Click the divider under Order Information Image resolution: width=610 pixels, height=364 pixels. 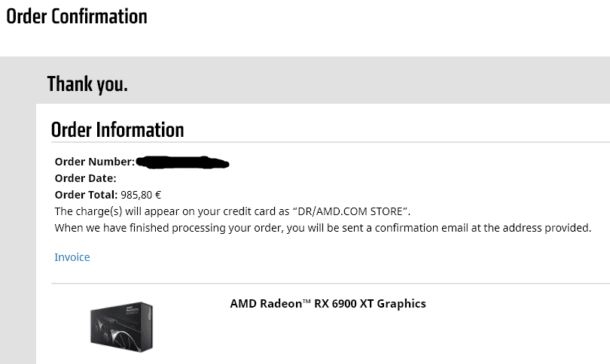tap(331, 142)
